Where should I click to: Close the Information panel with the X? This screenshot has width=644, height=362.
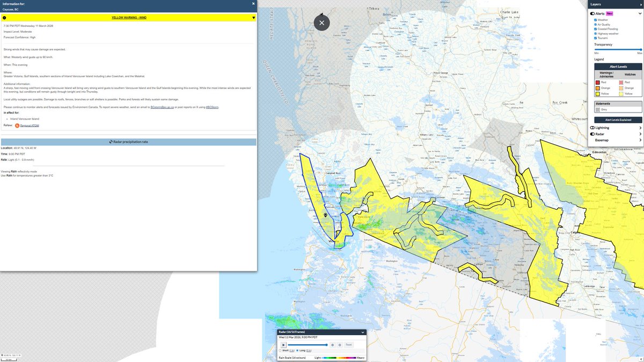click(x=253, y=3)
